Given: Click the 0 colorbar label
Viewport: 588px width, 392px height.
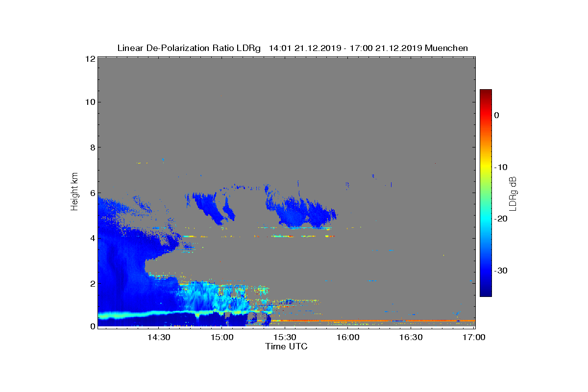Looking at the screenshot, I should pos(496,115).
